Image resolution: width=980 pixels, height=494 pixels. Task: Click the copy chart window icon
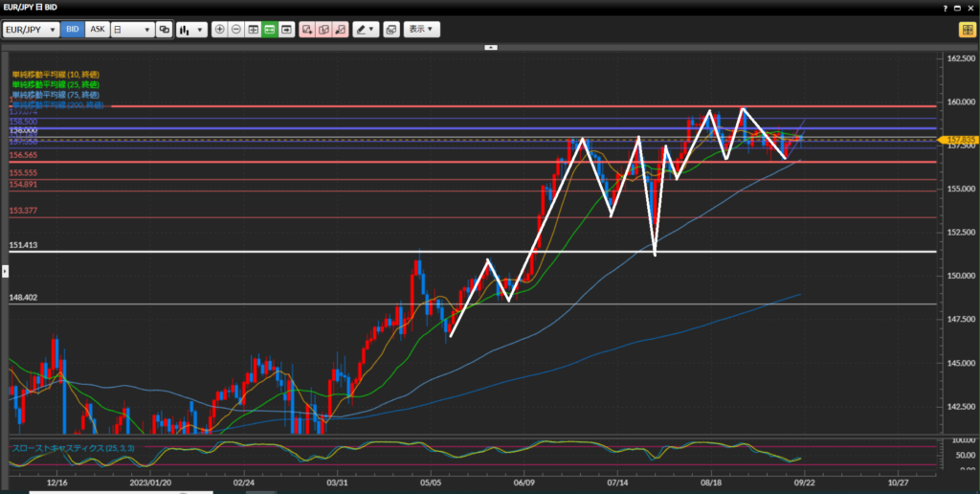[390, 30]
